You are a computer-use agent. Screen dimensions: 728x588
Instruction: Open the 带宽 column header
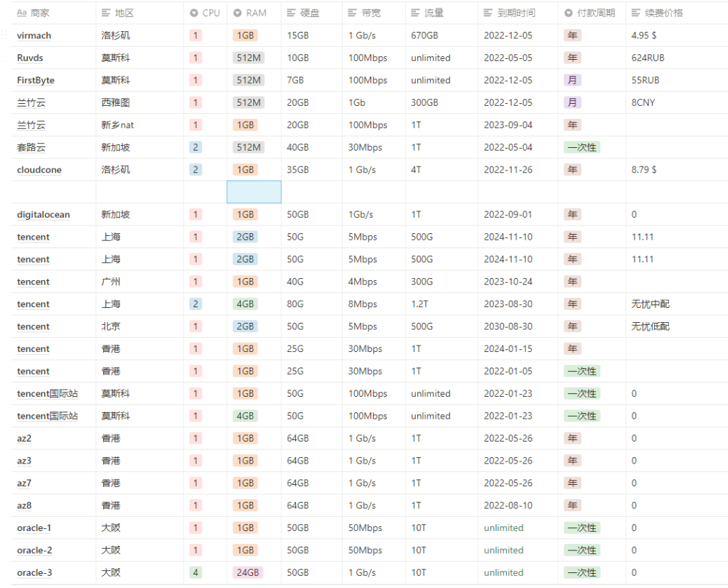(374, 13)
